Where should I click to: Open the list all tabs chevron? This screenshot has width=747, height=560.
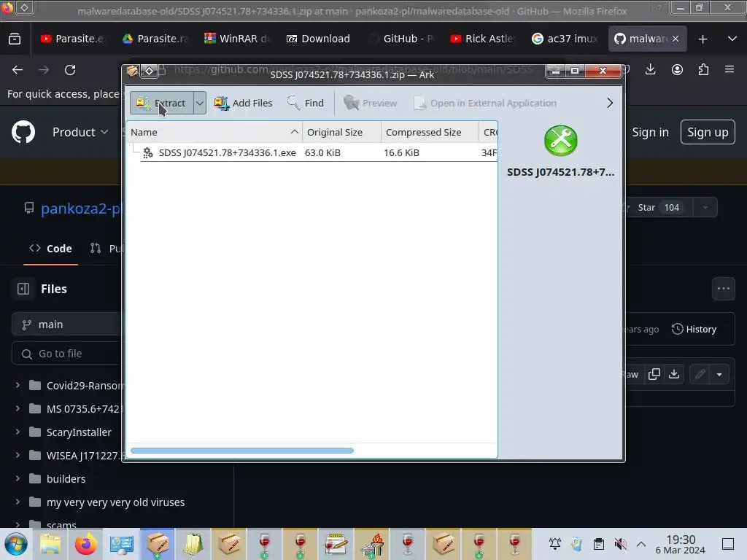pyautogui.click(x=732, y=39)
